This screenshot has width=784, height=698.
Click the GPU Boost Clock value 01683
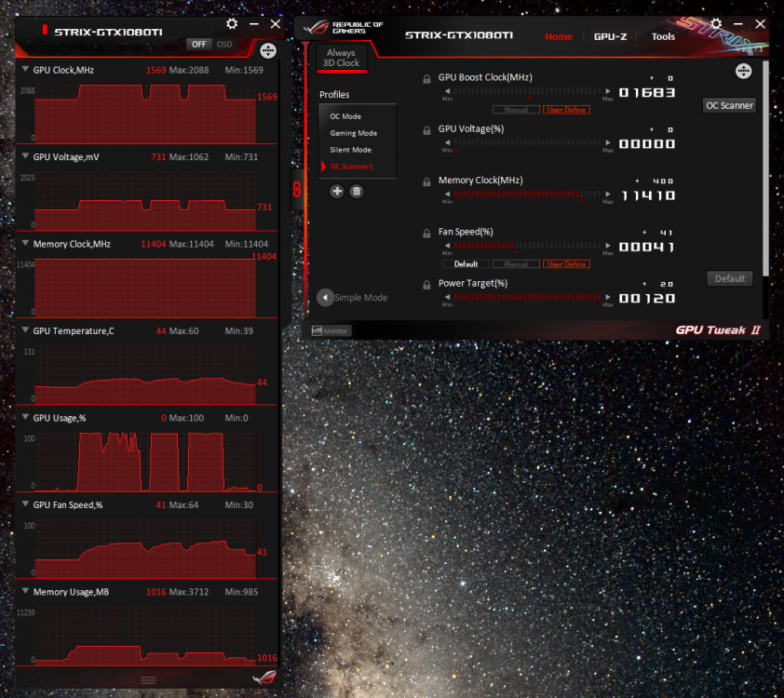(x=647, y=92)
